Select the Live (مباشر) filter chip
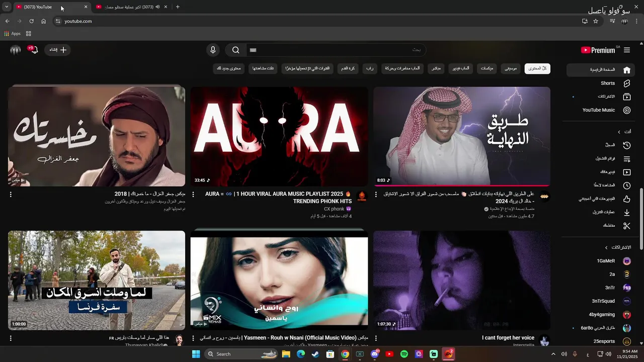 pos(436,68)
